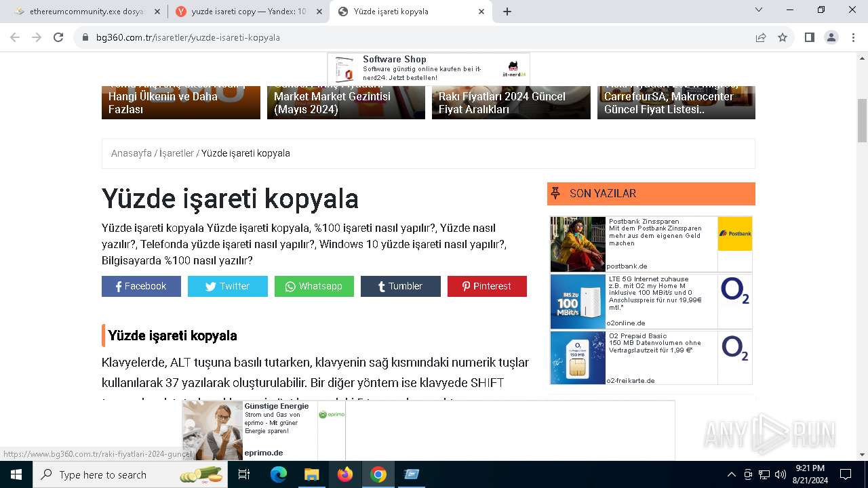
Task: Click the volume speaker tray icon
Action: click(781, 474)
